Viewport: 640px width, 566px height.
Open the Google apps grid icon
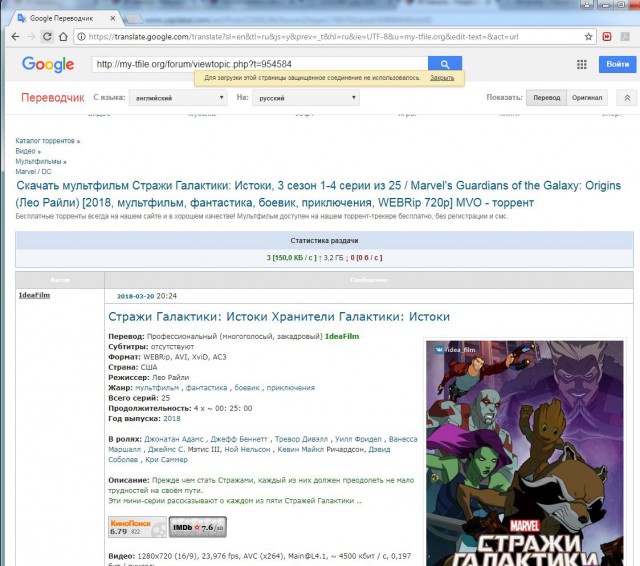582,64
